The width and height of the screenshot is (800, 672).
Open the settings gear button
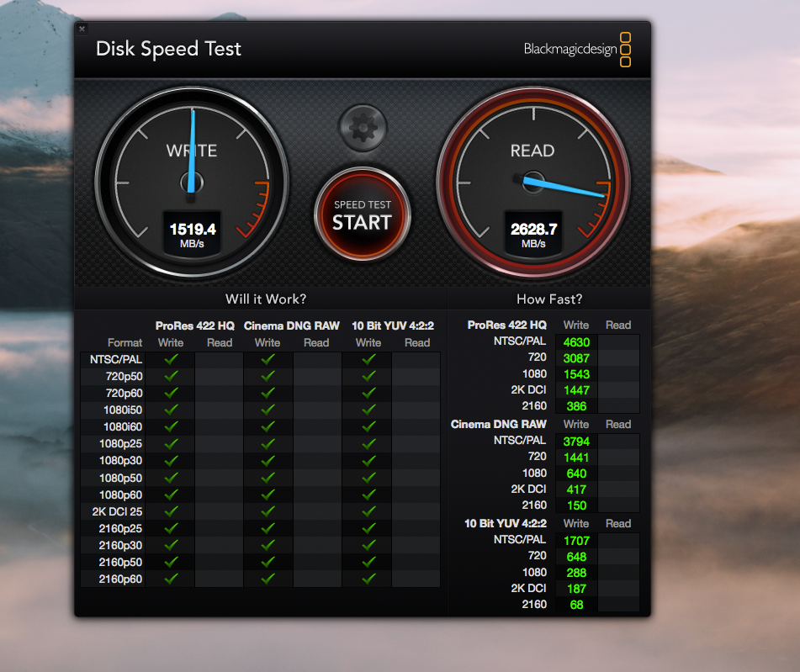(363, 128)
